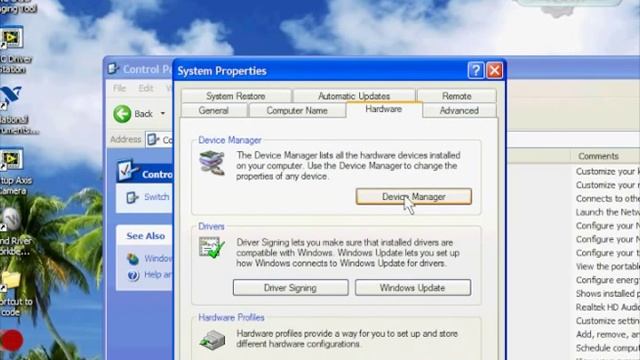Click the Switch view icon in sidebar
This screenshot has height=360, width=640.
(132, 197)
